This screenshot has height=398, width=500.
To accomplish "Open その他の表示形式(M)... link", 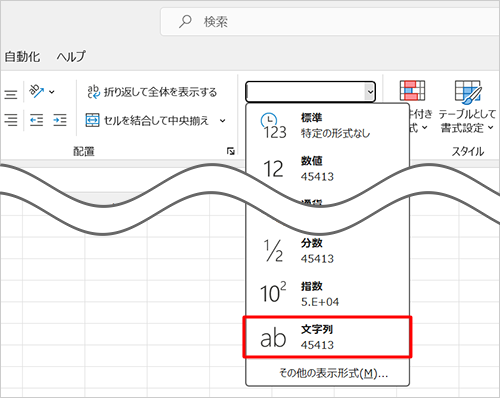I will (x=333, y=373).
